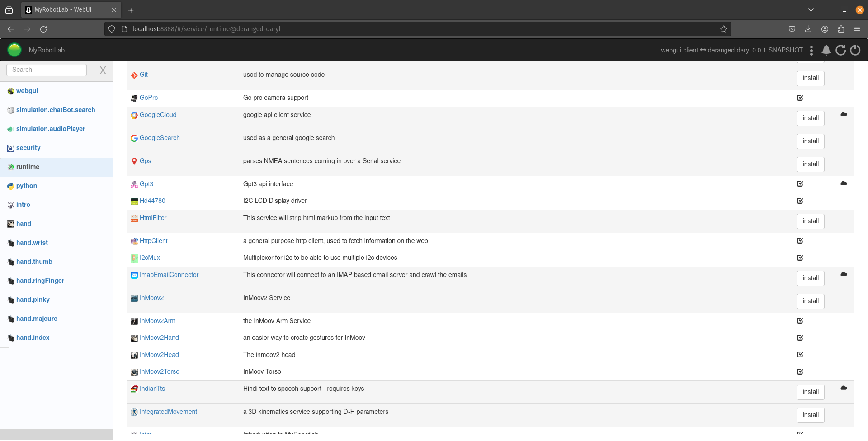Click the I2cMux installed checkmark
Viewport: 868px width, 441px height.
[x=800, y=258]
